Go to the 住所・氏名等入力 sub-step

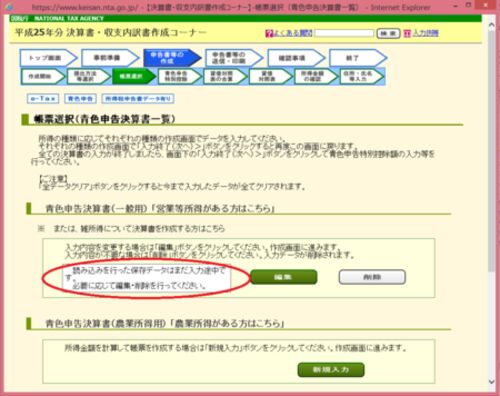362,76
